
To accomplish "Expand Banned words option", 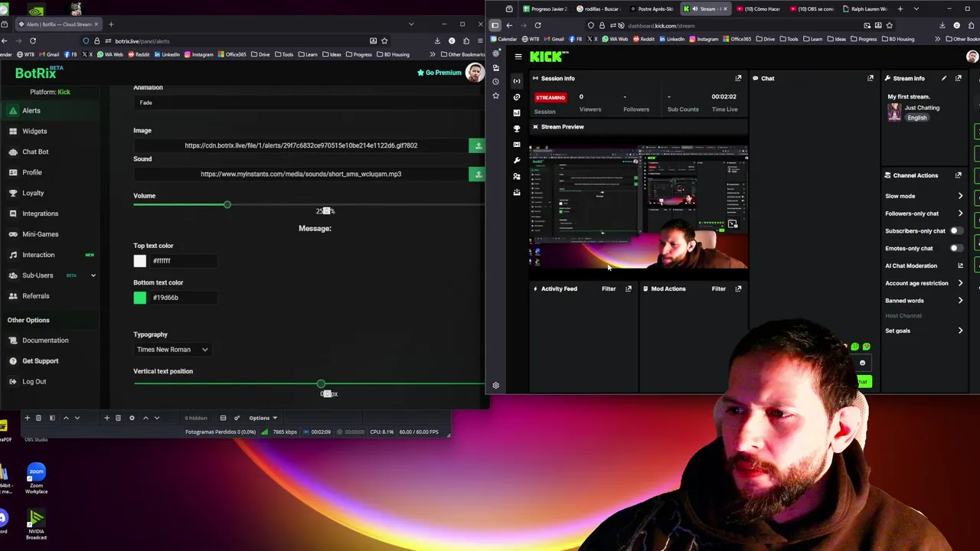I will [x=960, y=301].
